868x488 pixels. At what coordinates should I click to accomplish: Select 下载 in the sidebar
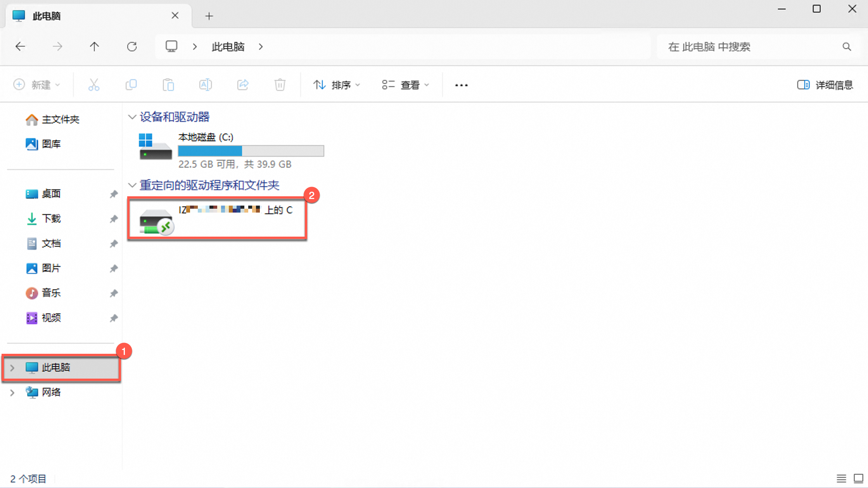[51, 219]
